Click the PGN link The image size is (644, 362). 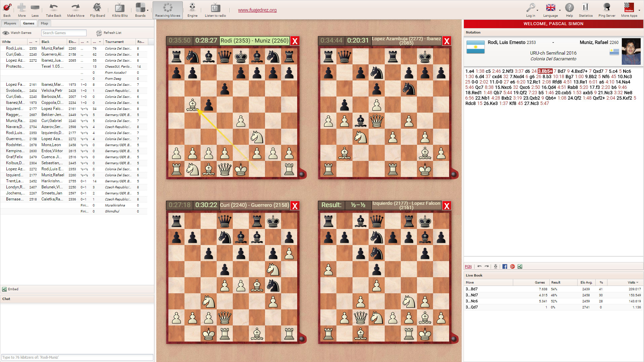click(468, 267)
